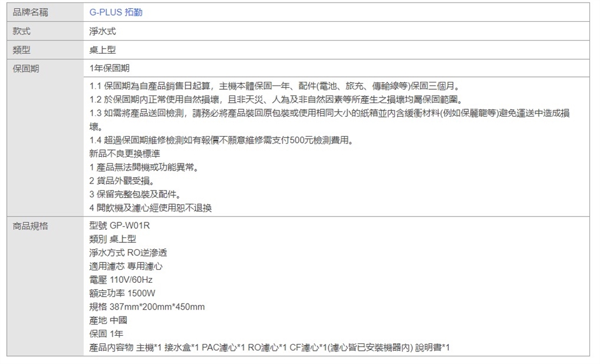Click the 額定功率 1500W line
The image size is (600, 364).
click(122, 293)
